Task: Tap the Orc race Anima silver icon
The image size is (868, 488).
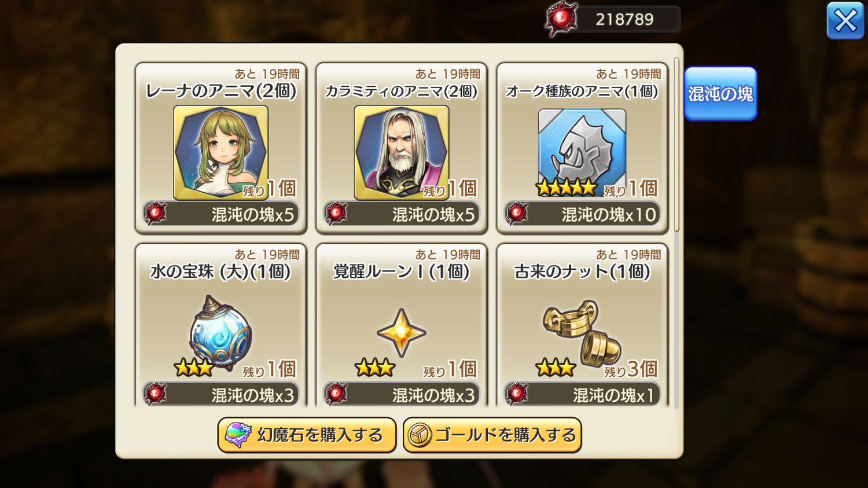Action: [x=582, y=151]
